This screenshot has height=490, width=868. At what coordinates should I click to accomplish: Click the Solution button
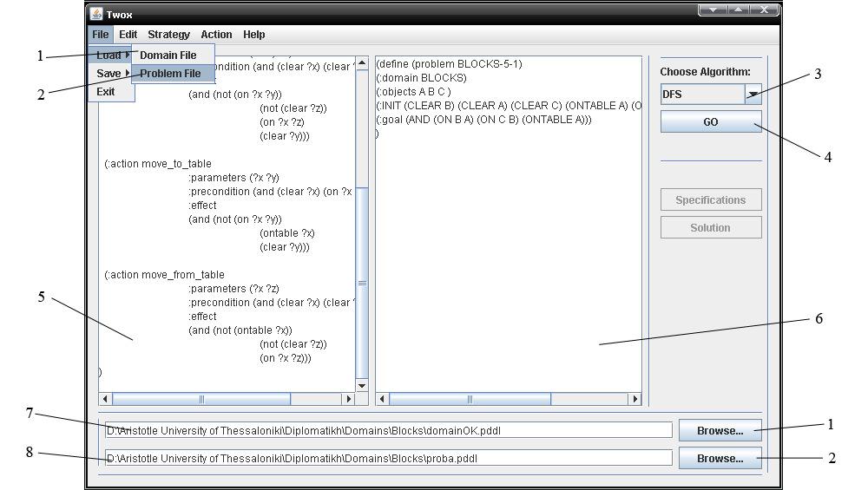point(711,228)
